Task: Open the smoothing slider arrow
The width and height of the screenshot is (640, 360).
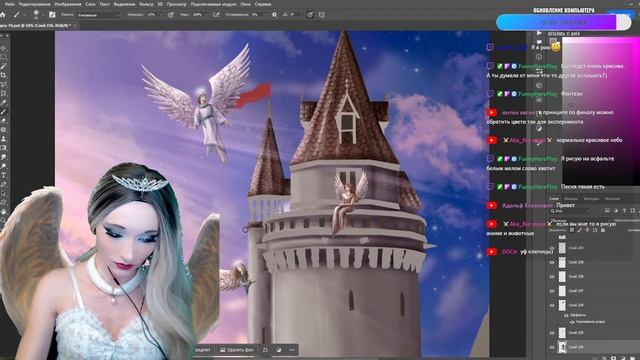Action: pos(266,15)
